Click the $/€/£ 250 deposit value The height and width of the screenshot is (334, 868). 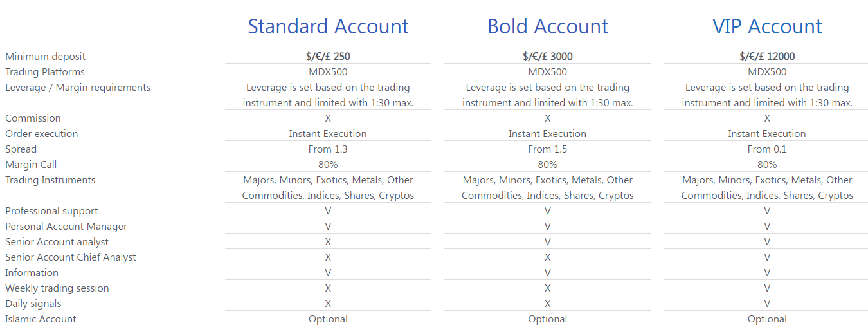tap(328, 57)
